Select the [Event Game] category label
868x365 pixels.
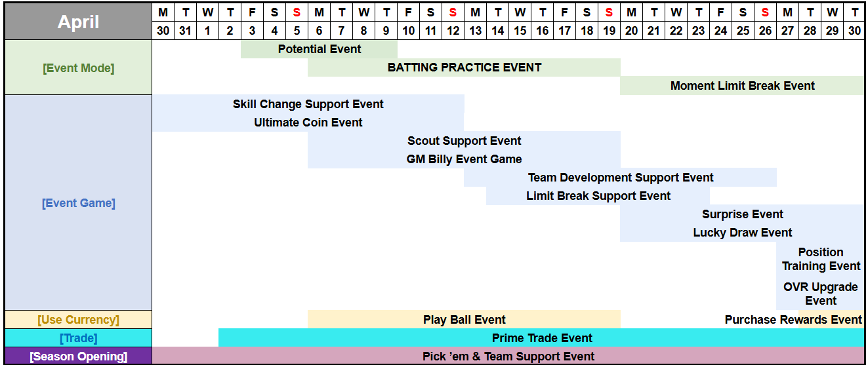tap(78, 203)
